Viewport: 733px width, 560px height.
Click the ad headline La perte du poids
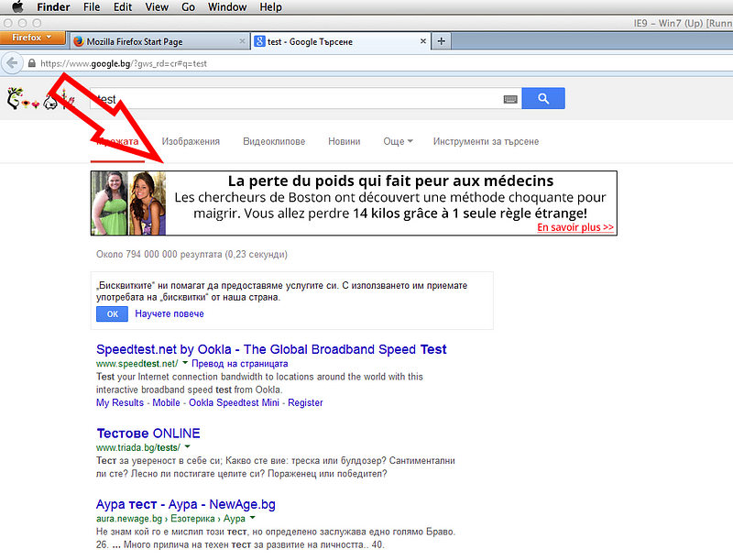pos(391,181)
